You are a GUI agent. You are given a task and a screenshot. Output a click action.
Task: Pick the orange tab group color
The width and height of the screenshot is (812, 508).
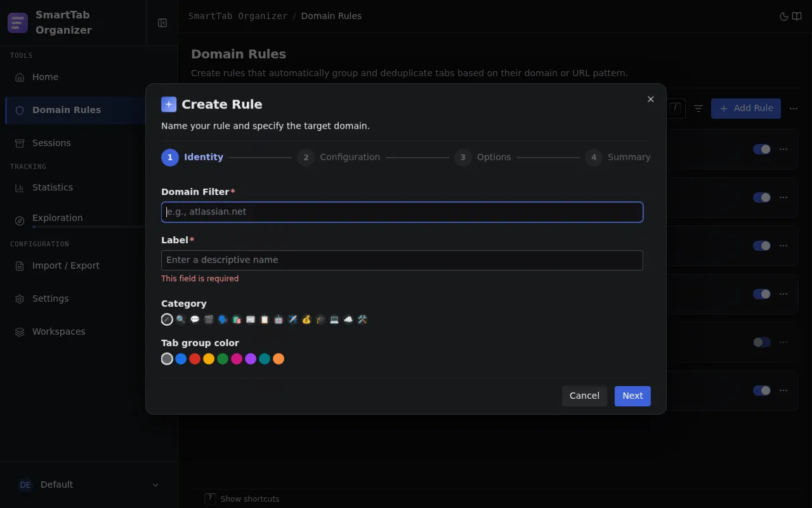278,359
